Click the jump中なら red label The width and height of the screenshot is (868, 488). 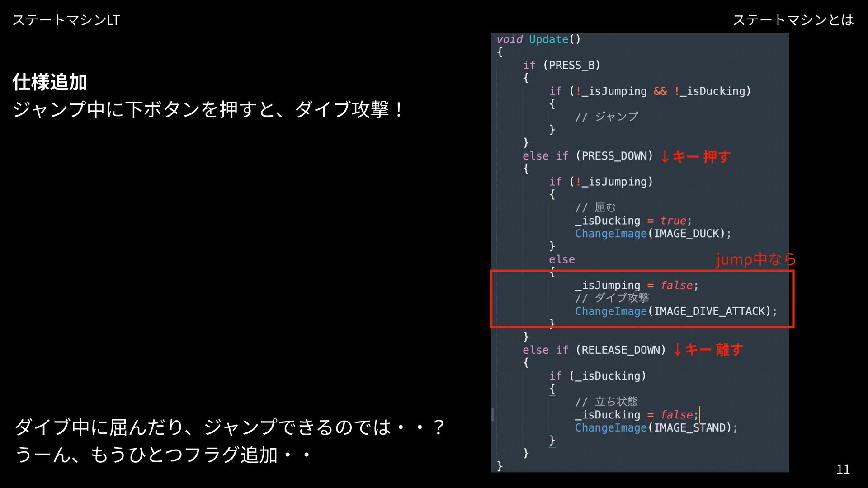[x=755, y=259]
